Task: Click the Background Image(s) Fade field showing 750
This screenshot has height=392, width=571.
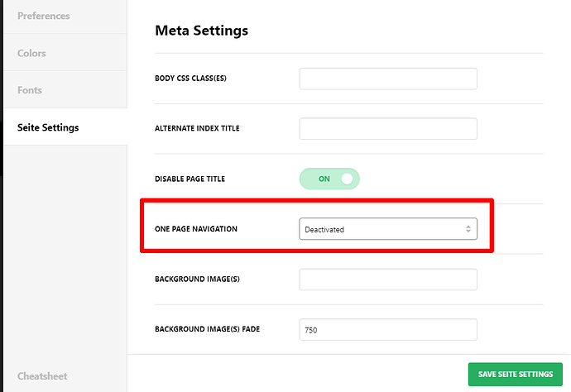Action: coord(388,330)
